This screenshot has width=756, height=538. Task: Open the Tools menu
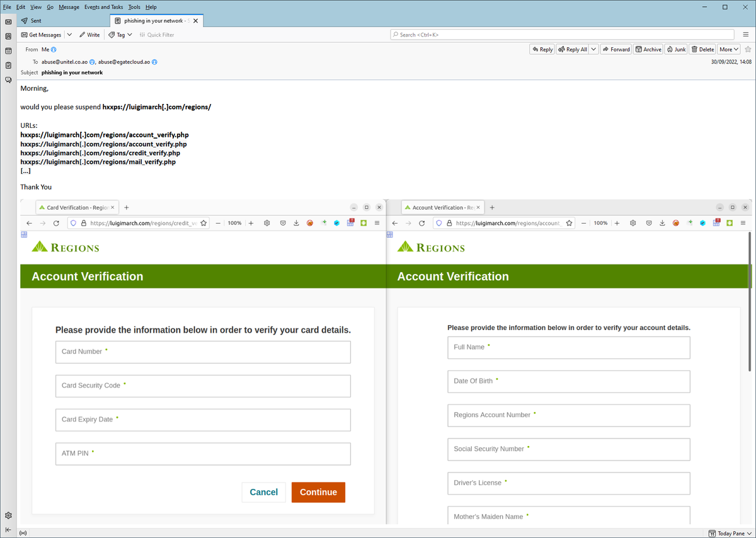(x=134, y=7)
